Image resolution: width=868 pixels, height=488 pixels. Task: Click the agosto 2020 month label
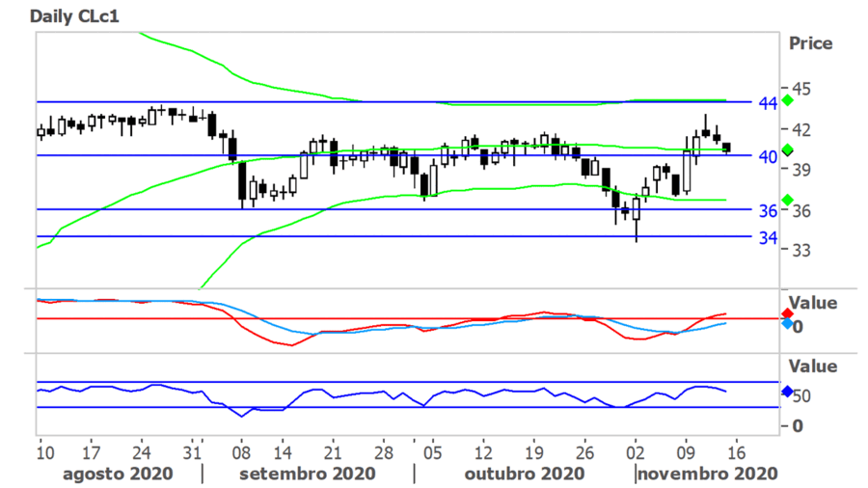coord(118,474)
